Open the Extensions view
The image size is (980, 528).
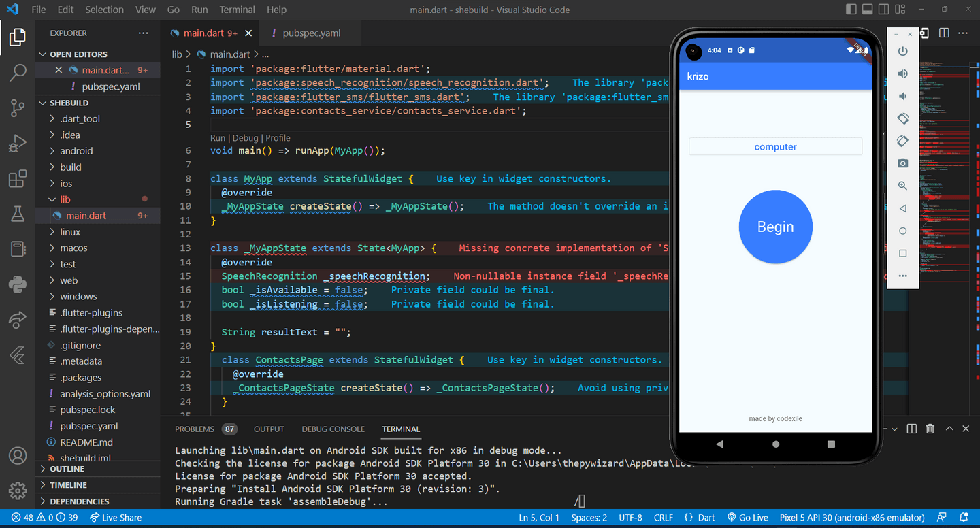(x=18, y=179)
